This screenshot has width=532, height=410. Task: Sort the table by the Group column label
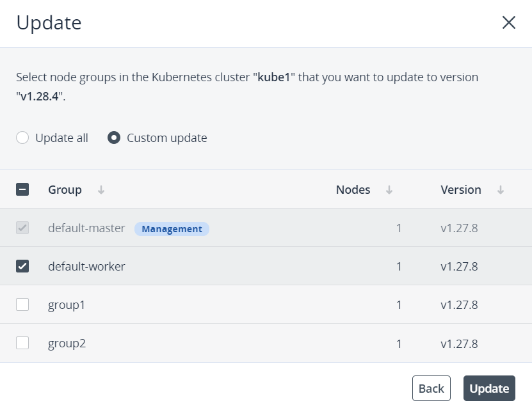point(65,190)
